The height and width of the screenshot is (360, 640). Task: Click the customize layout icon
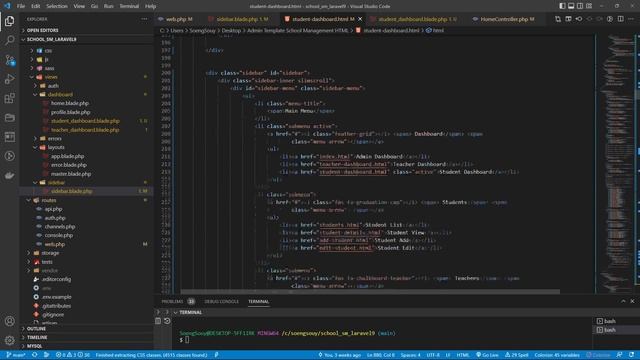(x=589, y=6)
